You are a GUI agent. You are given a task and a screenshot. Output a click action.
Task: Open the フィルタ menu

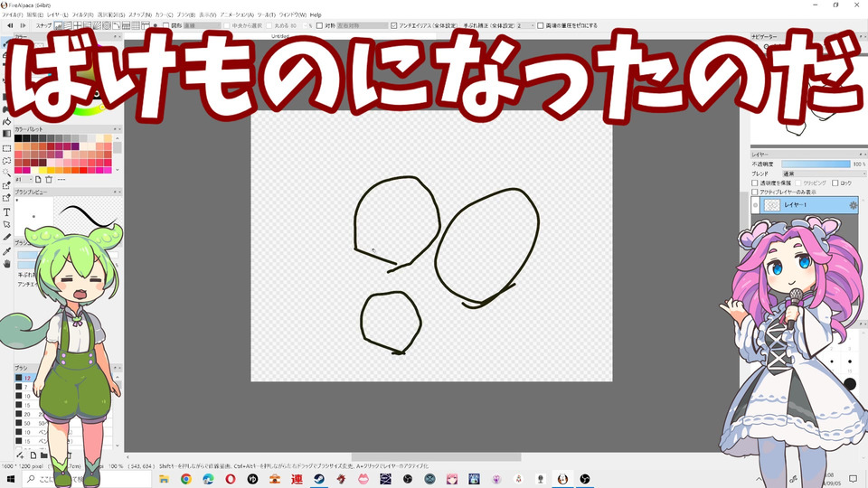[x=82, y=15]
